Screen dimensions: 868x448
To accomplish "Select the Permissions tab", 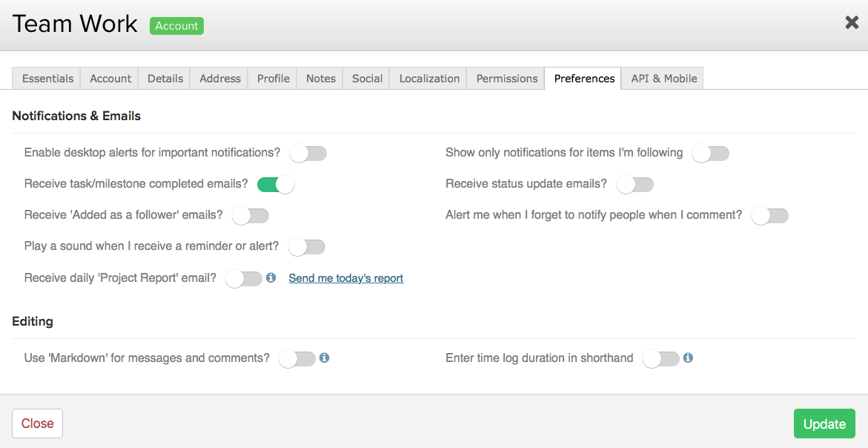I will pos(506,79).
